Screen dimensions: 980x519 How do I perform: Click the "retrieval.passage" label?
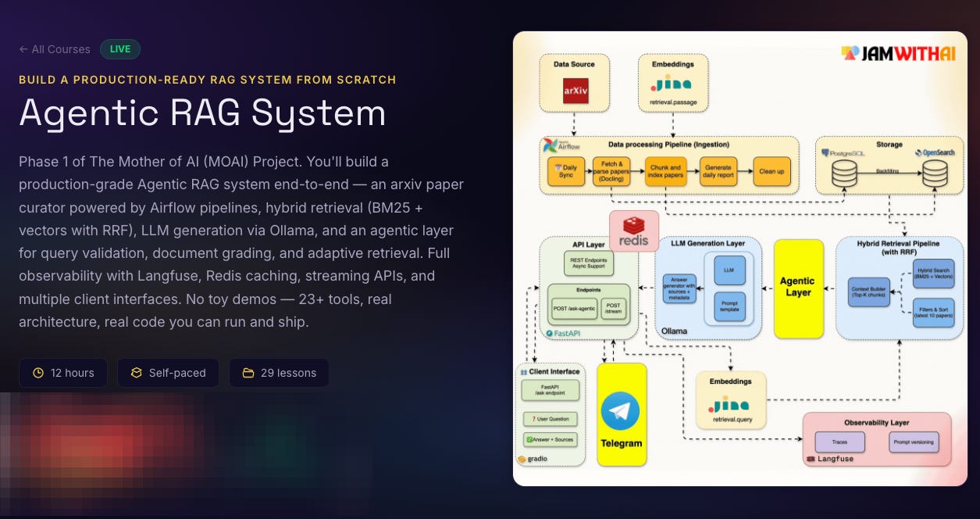click(672, 102)
